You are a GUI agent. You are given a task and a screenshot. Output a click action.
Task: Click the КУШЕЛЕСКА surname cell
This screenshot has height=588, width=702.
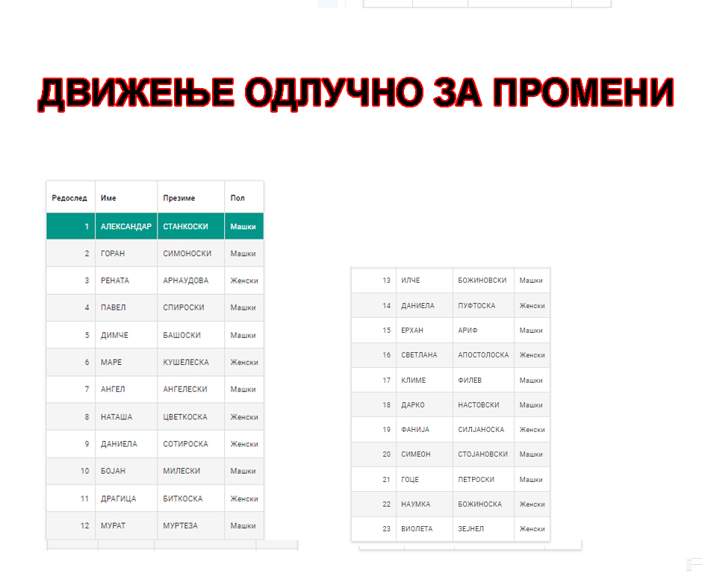tap(186, 362)
